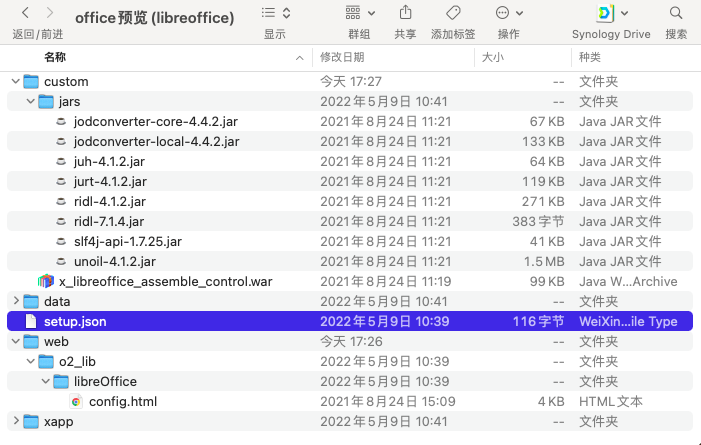
Task: Click the document icon of setup.json
Action: coord(31,321)
